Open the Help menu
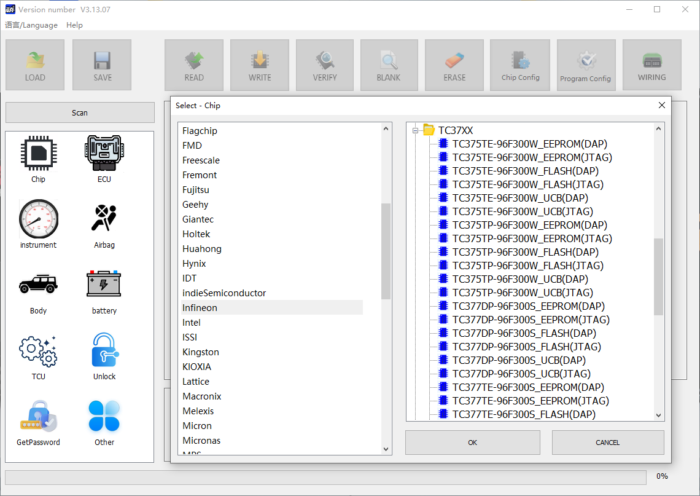Viewport: 700px width, 496px height. [x=75, y=25]
